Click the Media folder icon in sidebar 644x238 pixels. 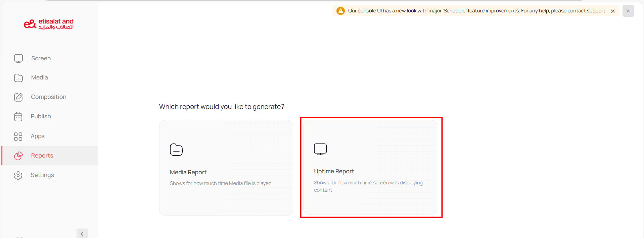tap(18, 78)
